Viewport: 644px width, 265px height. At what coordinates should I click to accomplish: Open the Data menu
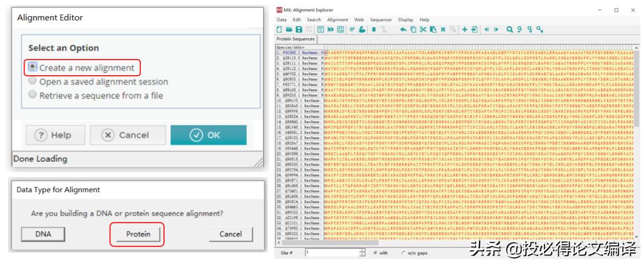281,20
